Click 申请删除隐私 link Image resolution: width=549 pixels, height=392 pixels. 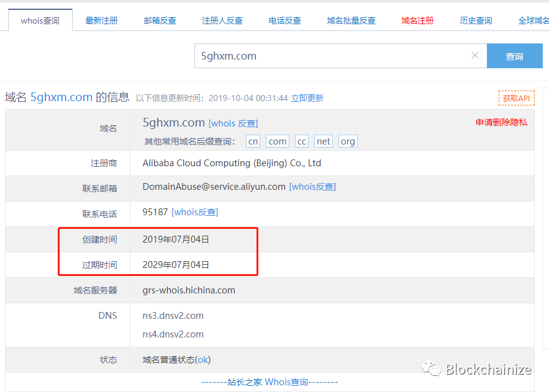501,122
